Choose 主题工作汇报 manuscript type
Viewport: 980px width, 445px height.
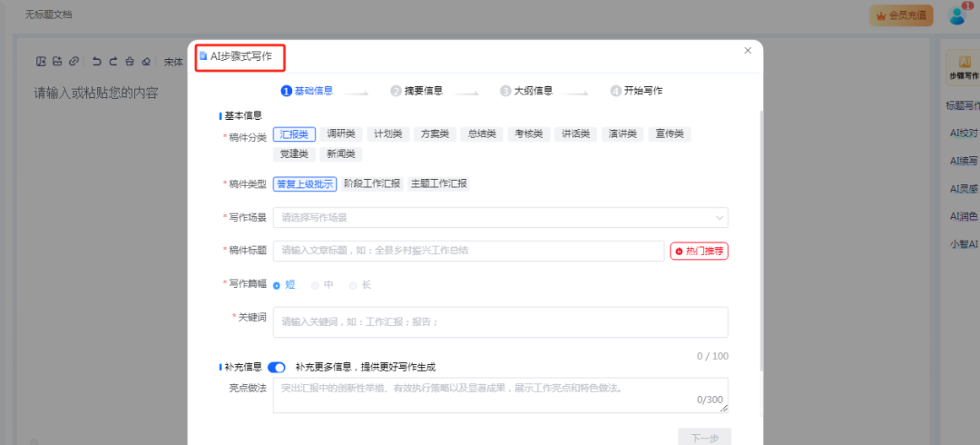438,184
